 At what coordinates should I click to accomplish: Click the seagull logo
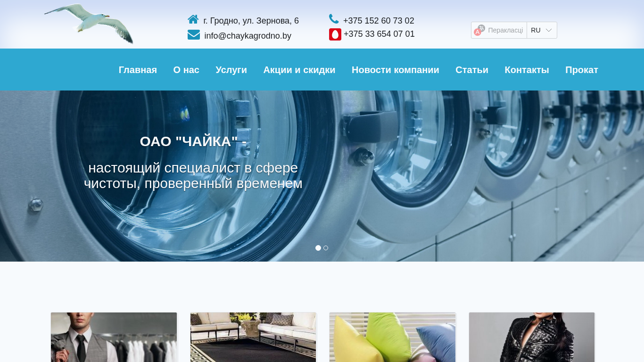point(89,24)
